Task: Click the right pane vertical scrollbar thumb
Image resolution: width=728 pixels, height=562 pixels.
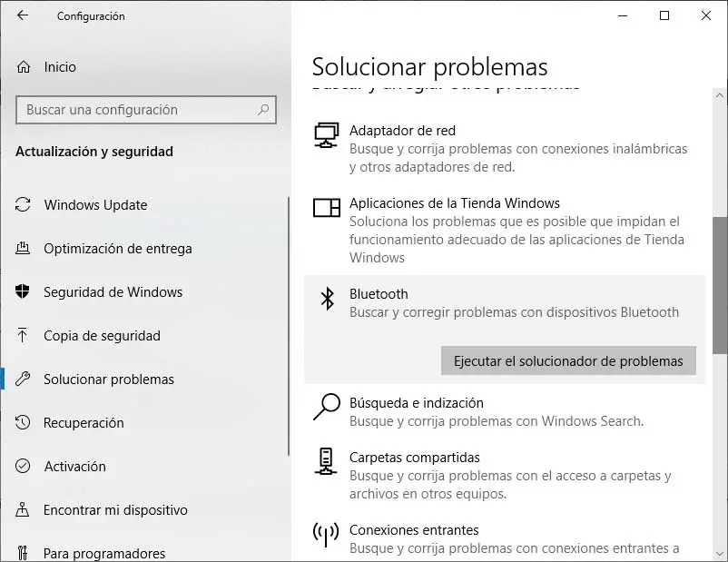Action: click(720, 284)
